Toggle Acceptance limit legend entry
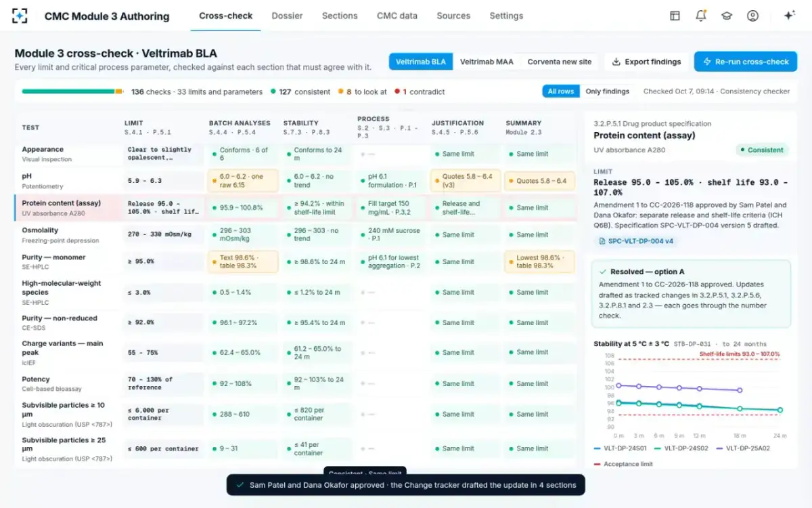This screenshot has width=812, height=508. coord(623,464)
